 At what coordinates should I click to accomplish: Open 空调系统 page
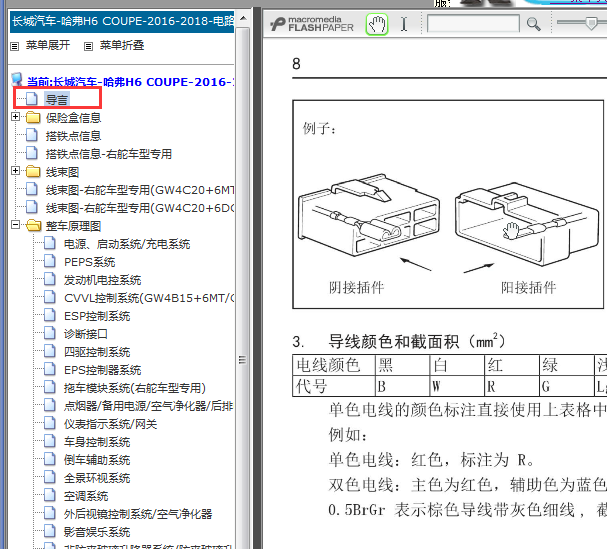pos(86,496)
